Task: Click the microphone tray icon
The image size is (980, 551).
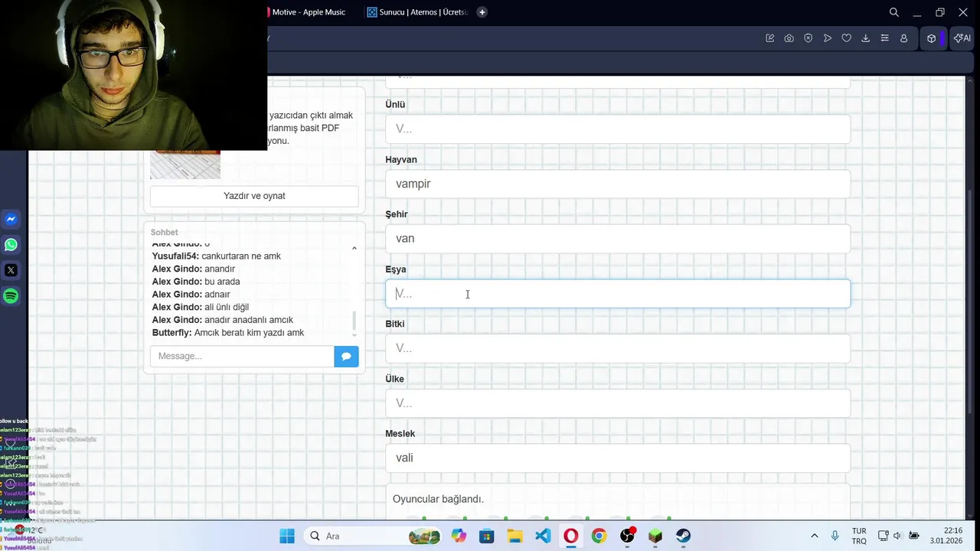Action: coord(835,536)
